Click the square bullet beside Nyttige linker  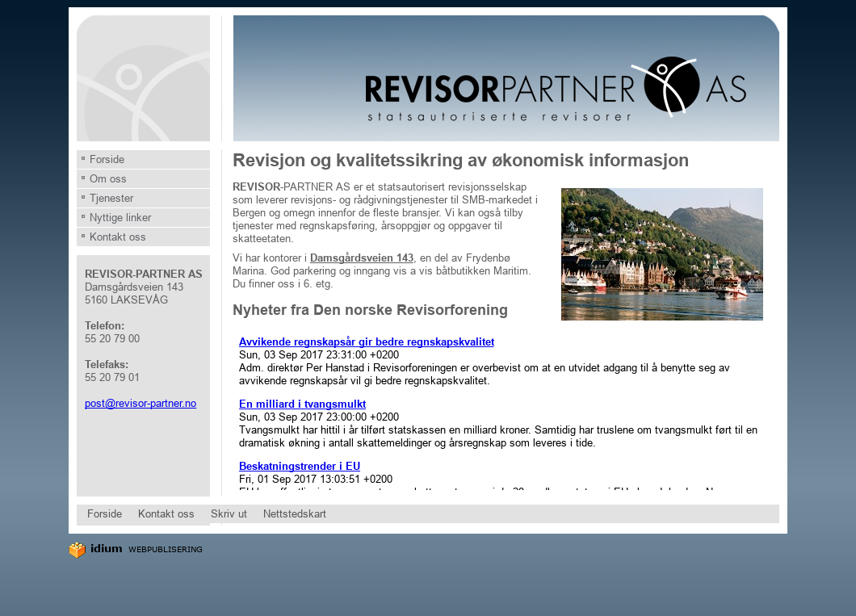(82, 216)
